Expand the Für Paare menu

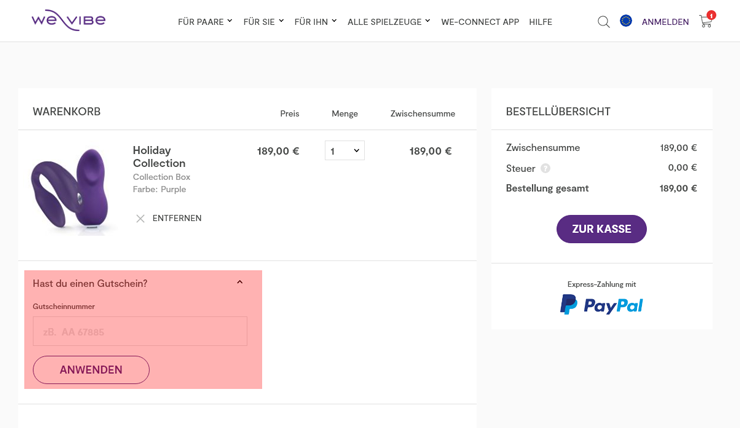(205, 22)
